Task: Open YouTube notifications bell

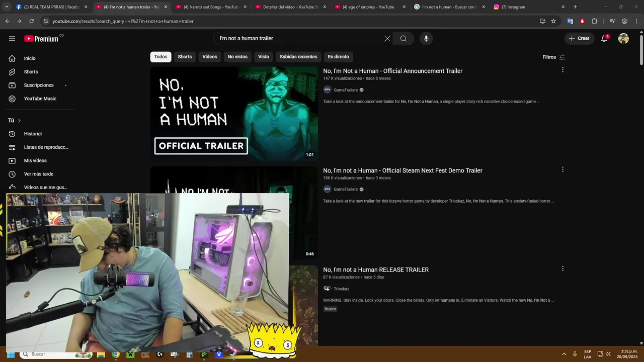Action: 605,38
